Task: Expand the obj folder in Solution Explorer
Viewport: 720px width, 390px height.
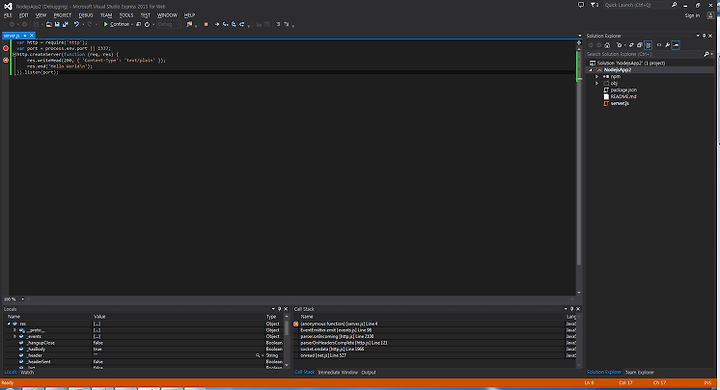Action: [597, 84]
